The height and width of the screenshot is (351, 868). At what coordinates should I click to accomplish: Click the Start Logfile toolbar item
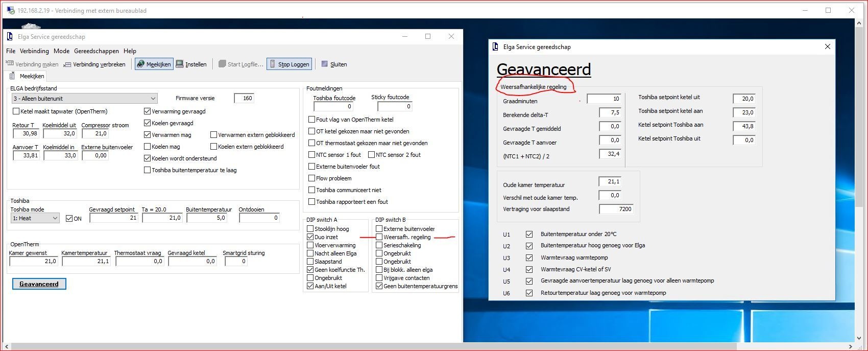point(240,64)
